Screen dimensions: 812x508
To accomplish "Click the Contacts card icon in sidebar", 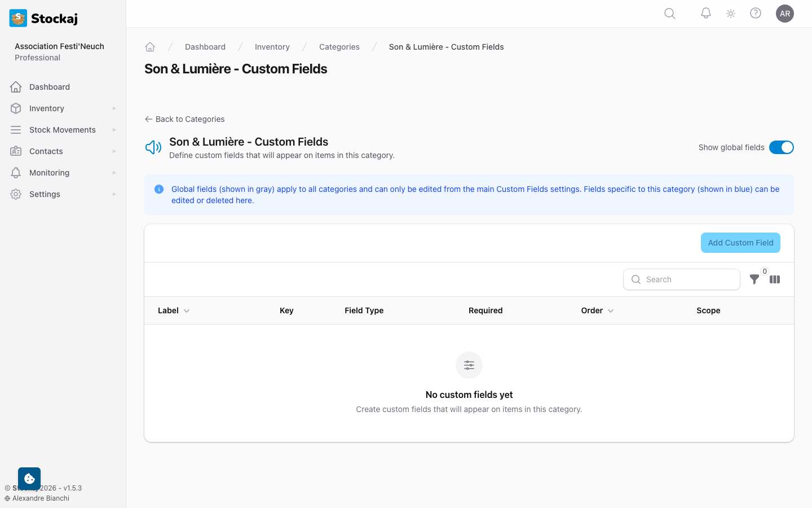I will coord(16,151).
